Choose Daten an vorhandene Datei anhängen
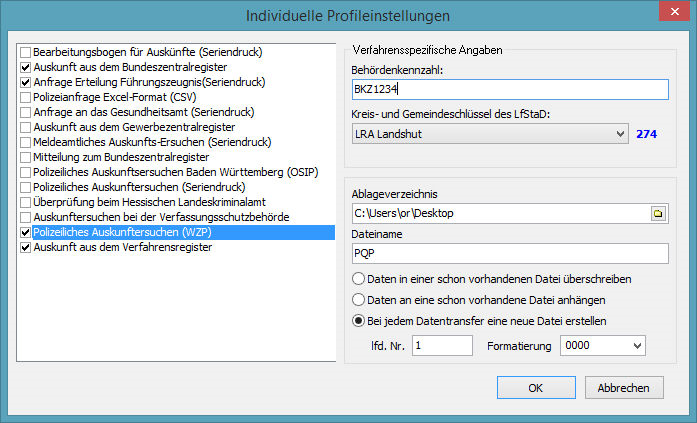Viewport: 697px width, 423px height. (x=358, y=300)
